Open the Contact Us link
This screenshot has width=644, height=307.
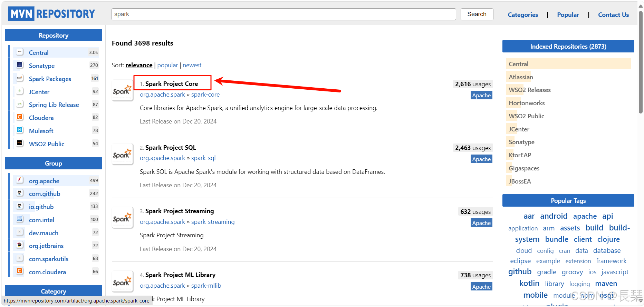point(614,15)
